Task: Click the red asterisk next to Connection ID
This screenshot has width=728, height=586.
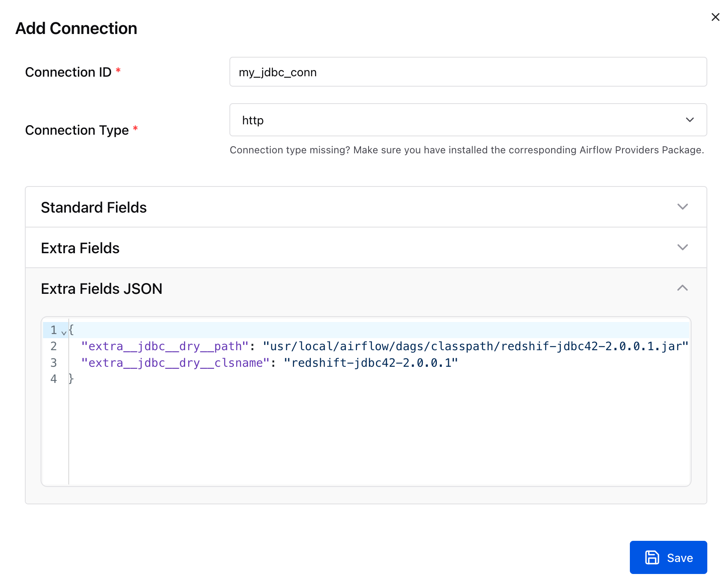Action: pyautogui.click(x=118, y=71)
